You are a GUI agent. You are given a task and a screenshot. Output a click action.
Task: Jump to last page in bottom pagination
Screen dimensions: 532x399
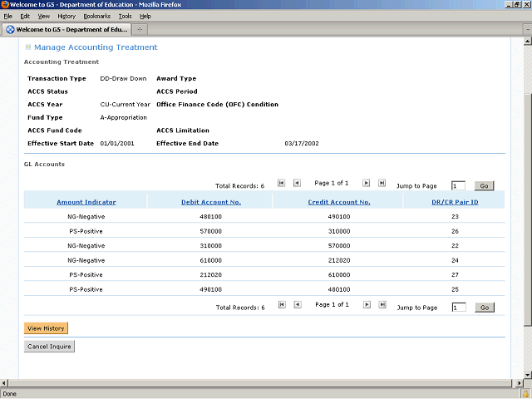pyautogui.click(x=382, y=305)
